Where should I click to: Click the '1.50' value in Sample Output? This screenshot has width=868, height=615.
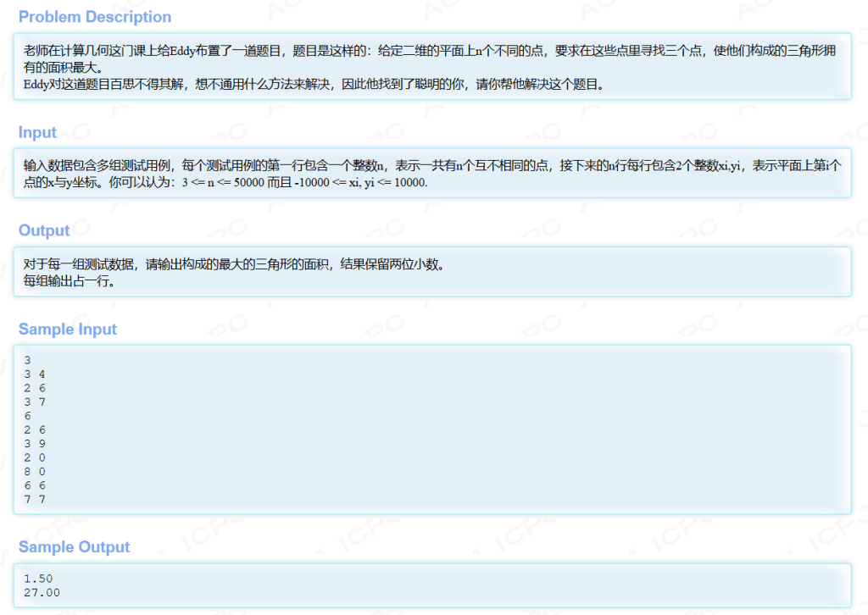click(38, 579)
